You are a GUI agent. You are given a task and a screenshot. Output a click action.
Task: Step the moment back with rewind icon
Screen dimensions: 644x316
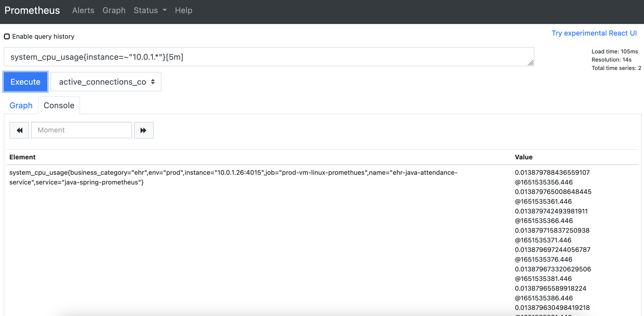(x=19, y=130)
